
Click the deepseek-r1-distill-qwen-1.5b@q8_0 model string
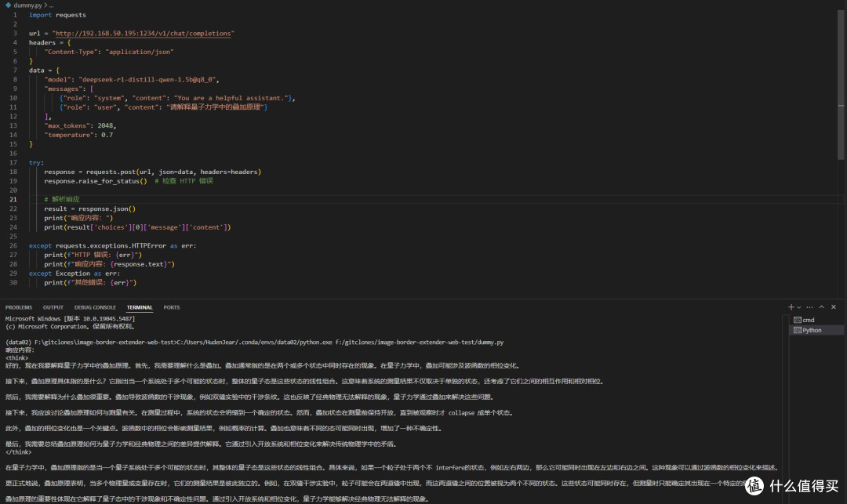point(147,80)
